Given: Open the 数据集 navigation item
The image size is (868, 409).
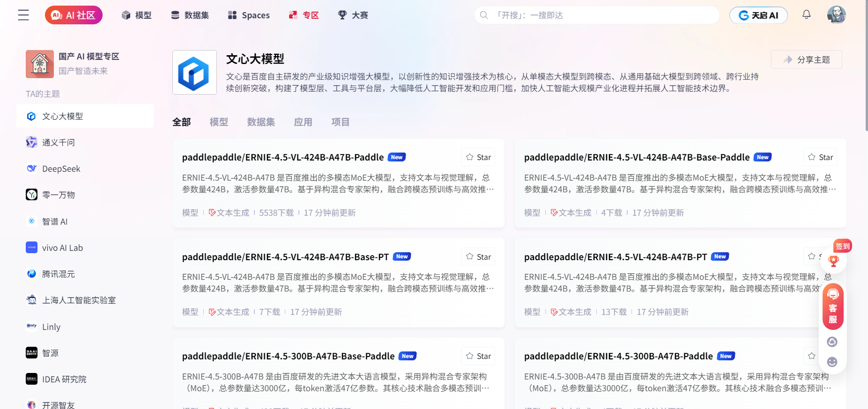Looking at the screenshot, I should 190,15.
